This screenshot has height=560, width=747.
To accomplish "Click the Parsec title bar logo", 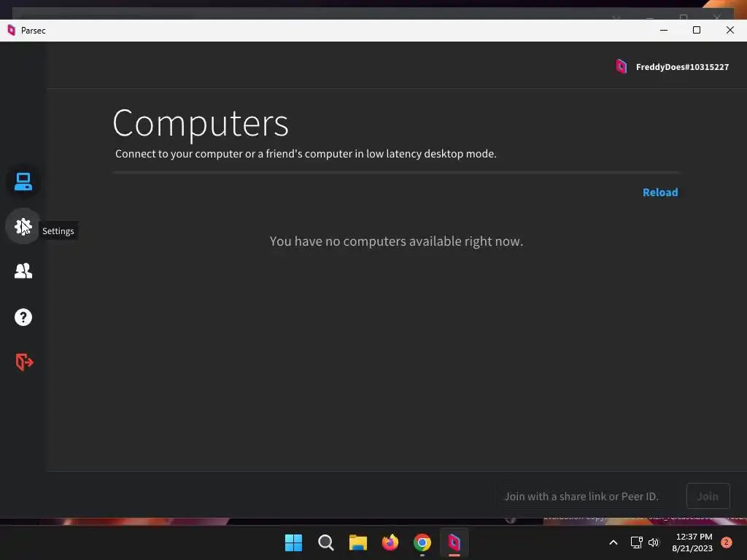I will click(12, 31).
